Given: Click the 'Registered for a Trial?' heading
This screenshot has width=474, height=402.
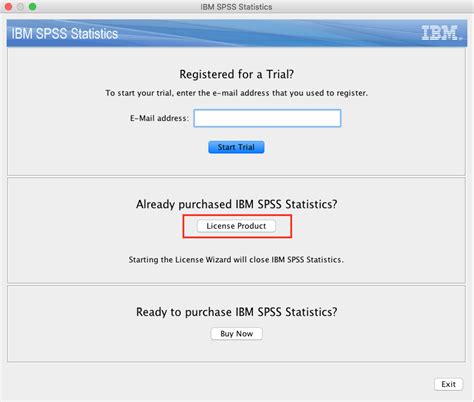Looking at the screenshot, I should [237, 74].
